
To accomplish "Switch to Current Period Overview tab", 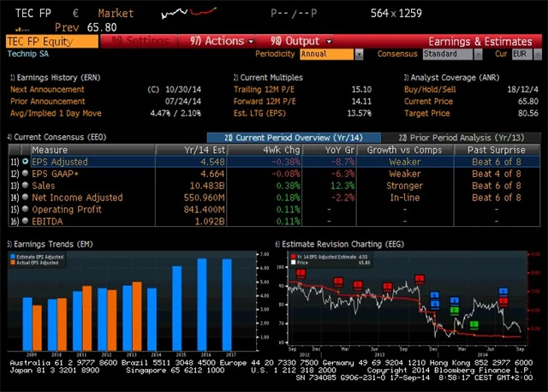I will coord(294,137).
